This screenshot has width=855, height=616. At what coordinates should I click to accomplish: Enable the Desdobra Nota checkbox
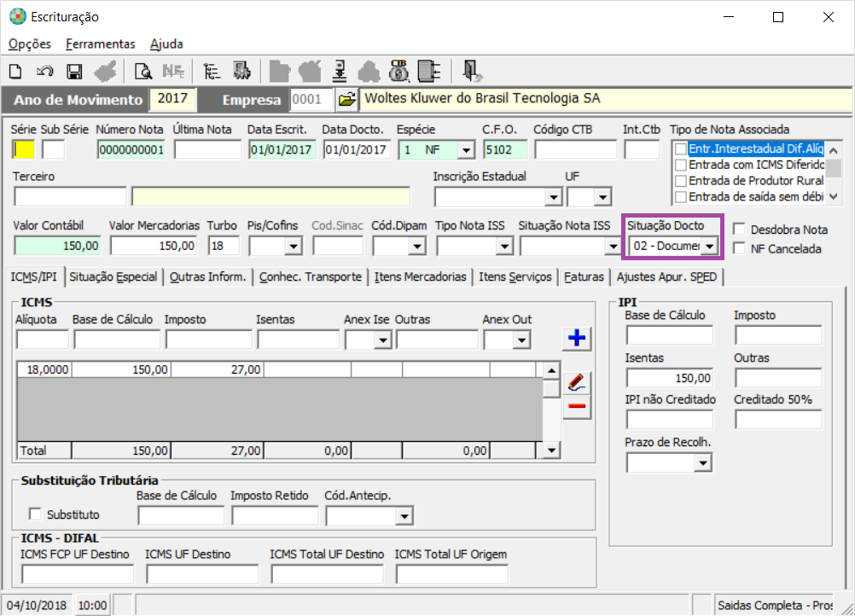pos(739,230)
